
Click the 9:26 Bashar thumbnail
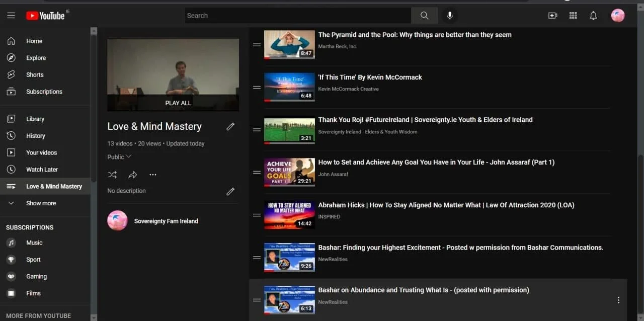[289, 258]
